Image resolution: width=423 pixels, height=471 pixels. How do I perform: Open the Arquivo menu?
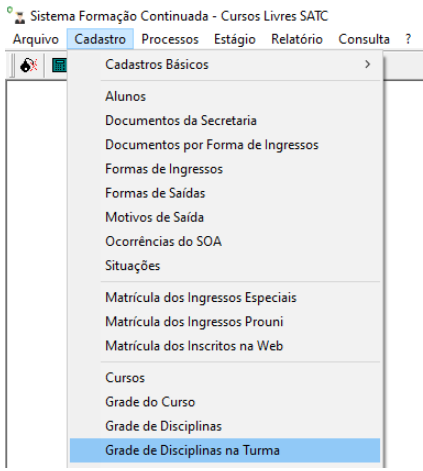(x=36, y=39)
